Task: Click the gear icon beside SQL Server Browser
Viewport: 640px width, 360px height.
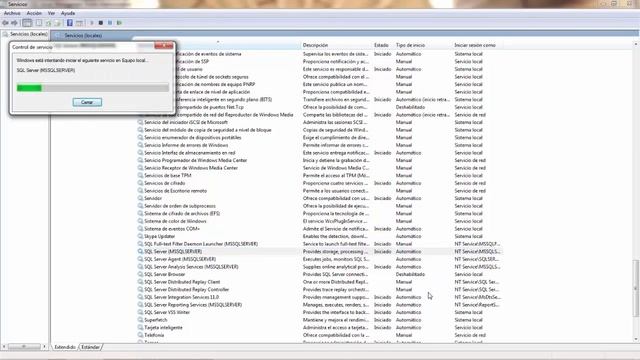Action: pyautogui.click(x=140, y=274)
